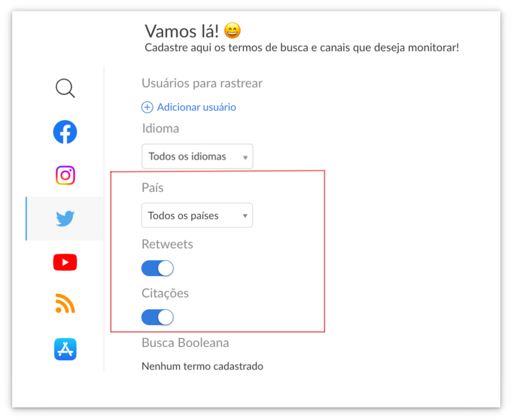This screenshot has height=420, width=512.
Task: Select the Facebook channel icon
Action: (65, 132)
